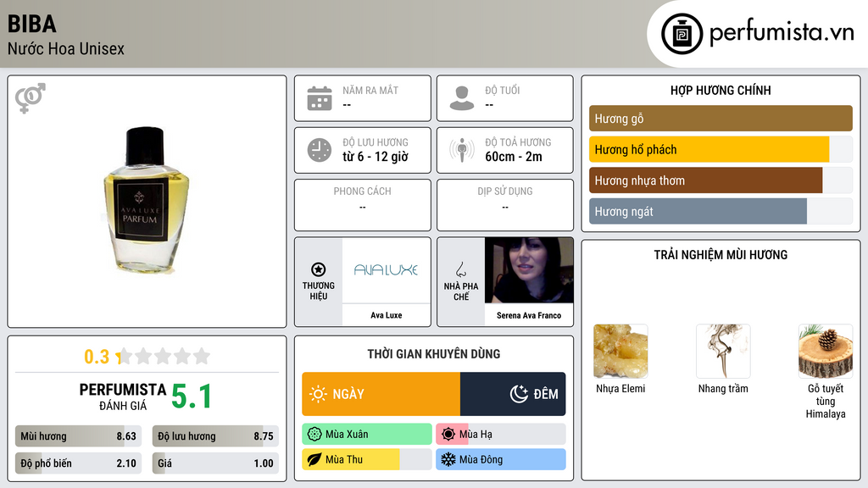Click the Hợp hương chính heading
Image resolution: width=868 pixels, height=488 pixels.
[x=721, y=90]
